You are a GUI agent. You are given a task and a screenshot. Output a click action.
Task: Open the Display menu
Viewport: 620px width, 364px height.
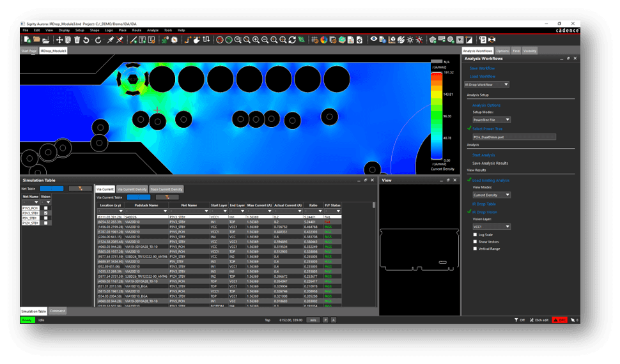click(x=64, y=30)
